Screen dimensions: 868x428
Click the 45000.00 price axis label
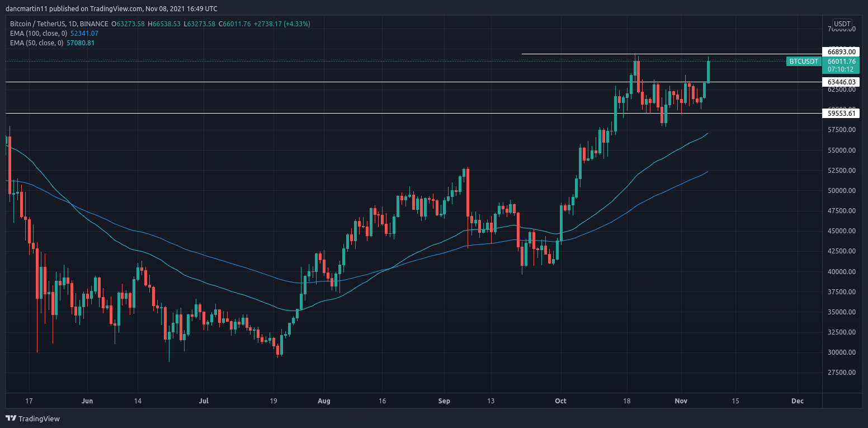842,231
